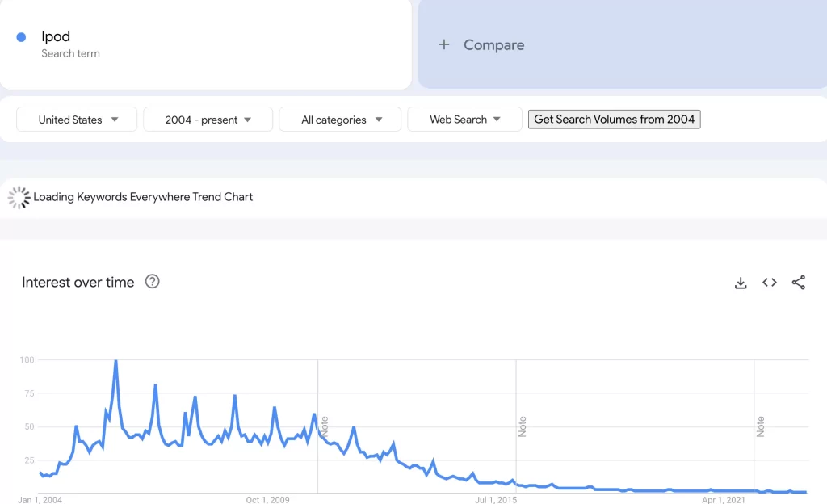
Task: Download the Interest over time chart data
Action: pyautogui.click(x=741, y=283)
